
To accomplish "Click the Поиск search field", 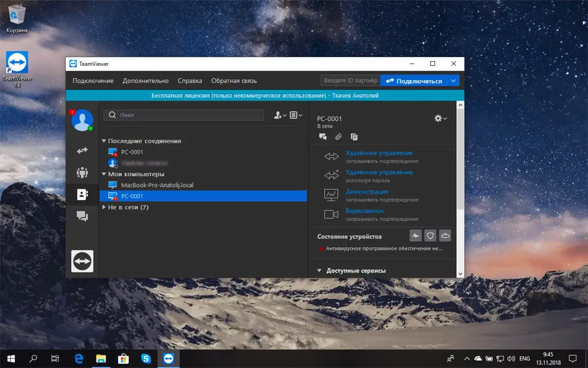I will [183, 115].
